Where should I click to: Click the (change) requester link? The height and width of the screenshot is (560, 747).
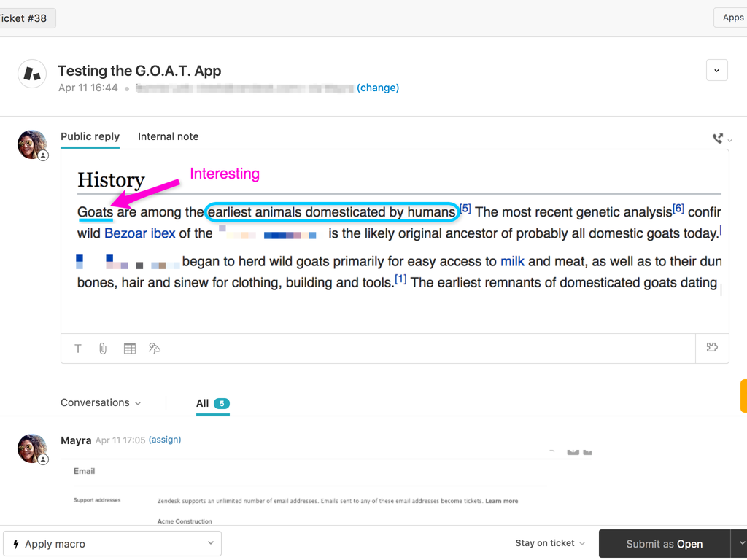tap(378, 87)
